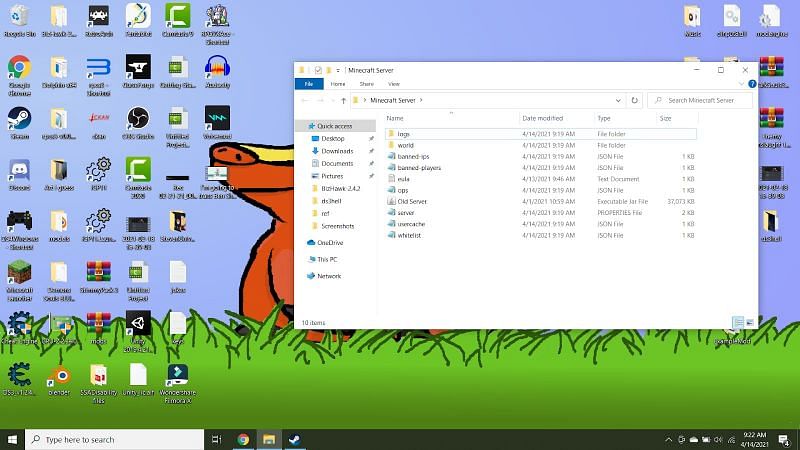
Task: Click the Steam desktop shortcut icon
Action: pos(19,120)
